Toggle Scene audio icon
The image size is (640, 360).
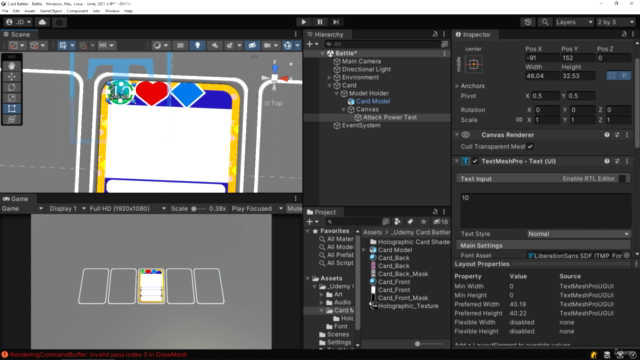pos(215,45)
